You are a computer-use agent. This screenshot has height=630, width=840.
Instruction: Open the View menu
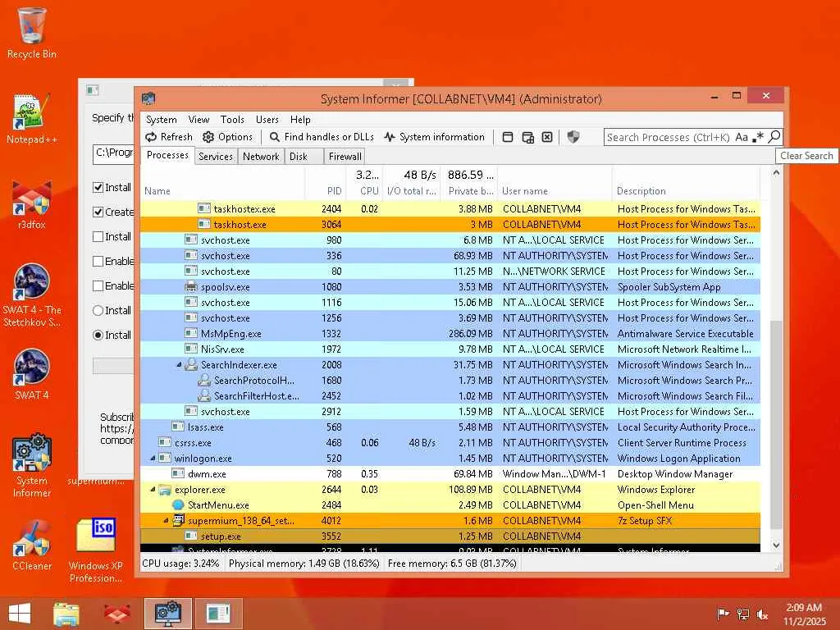click(199, 120)
